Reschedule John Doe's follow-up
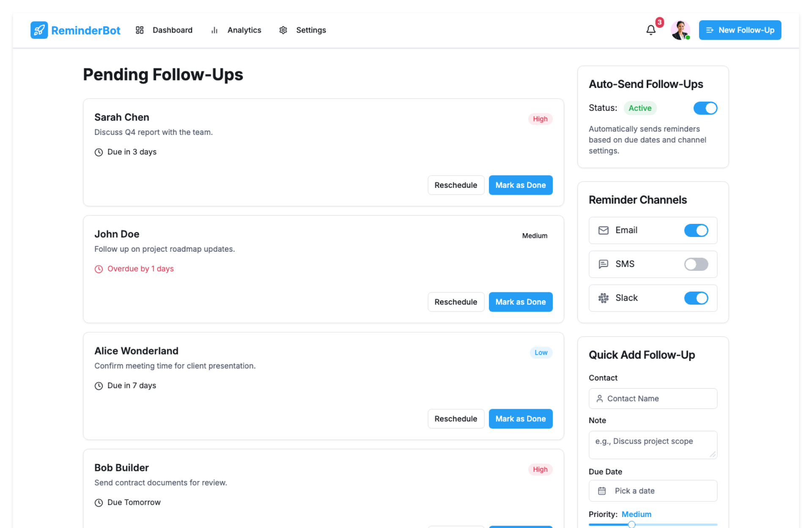 [455, 302]
